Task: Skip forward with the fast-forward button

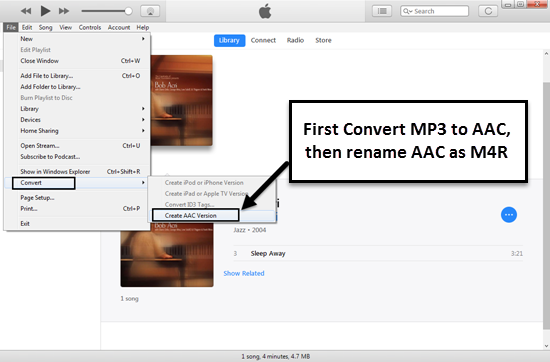Action: (x=64, y=11)
